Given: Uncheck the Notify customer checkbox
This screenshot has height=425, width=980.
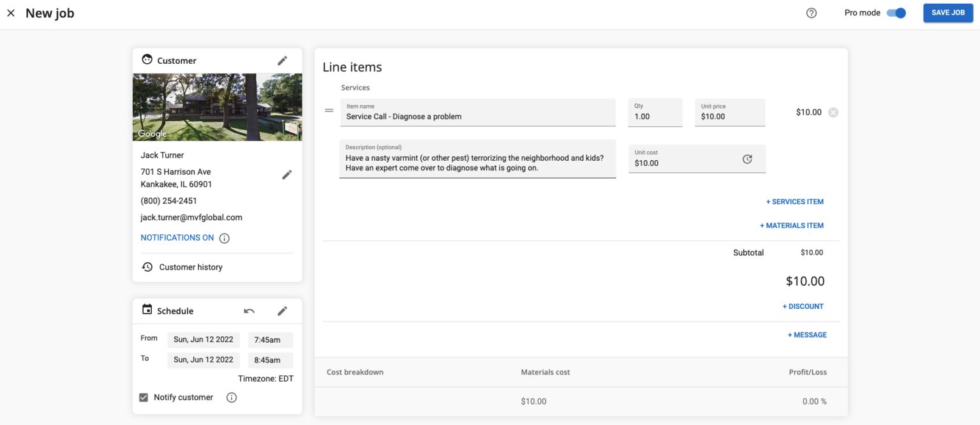Looking at the screenshot, I should coord(144,398).
